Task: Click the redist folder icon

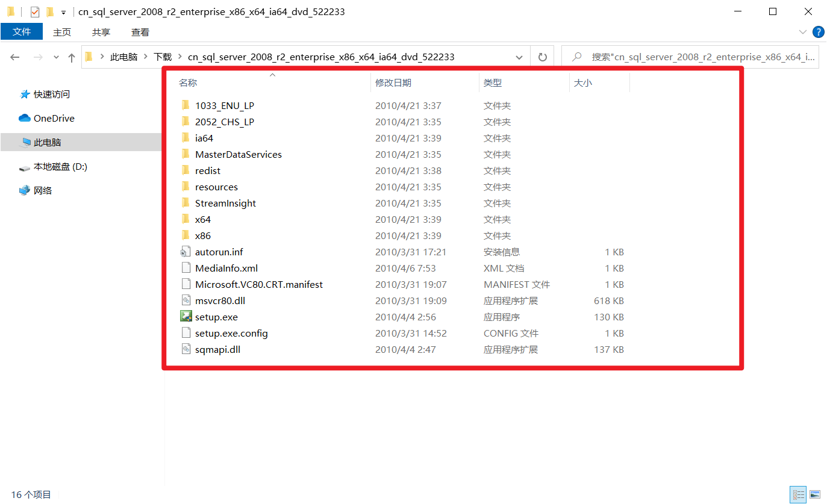Action: pos(186,170)
